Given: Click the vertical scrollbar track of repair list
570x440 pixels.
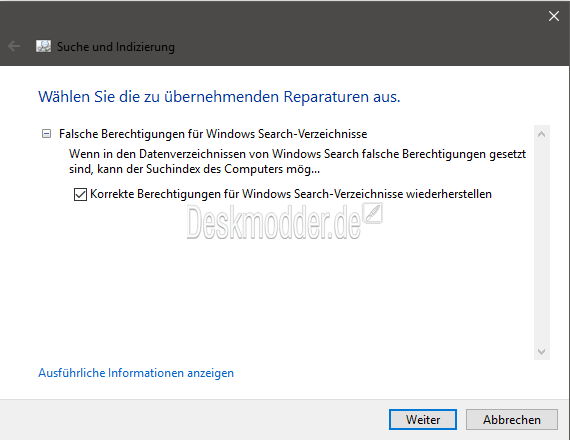Looking at the screenshot, I should pyautogui.click(x=542, y=243).
